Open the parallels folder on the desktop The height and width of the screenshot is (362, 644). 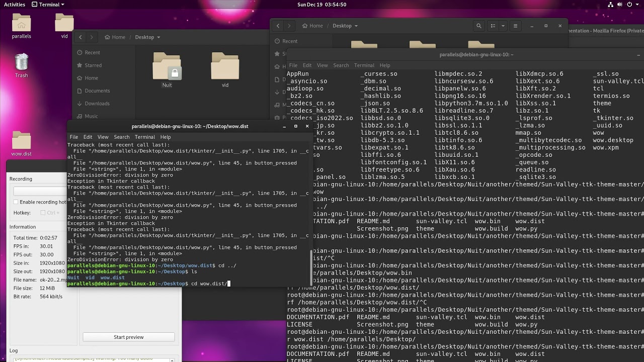click(21, 26)
